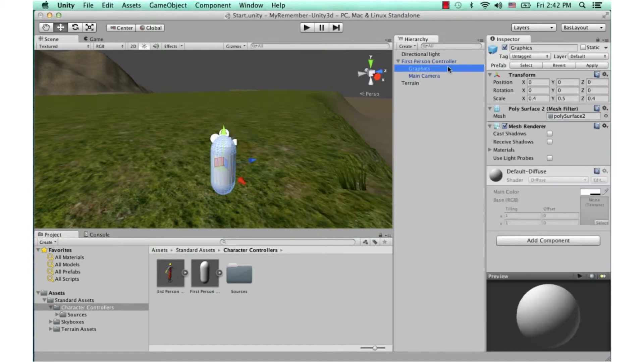Select the Move (translate) tool
Image resolution: width=644 pixels, height=362 pixels.
click(60, 27)
